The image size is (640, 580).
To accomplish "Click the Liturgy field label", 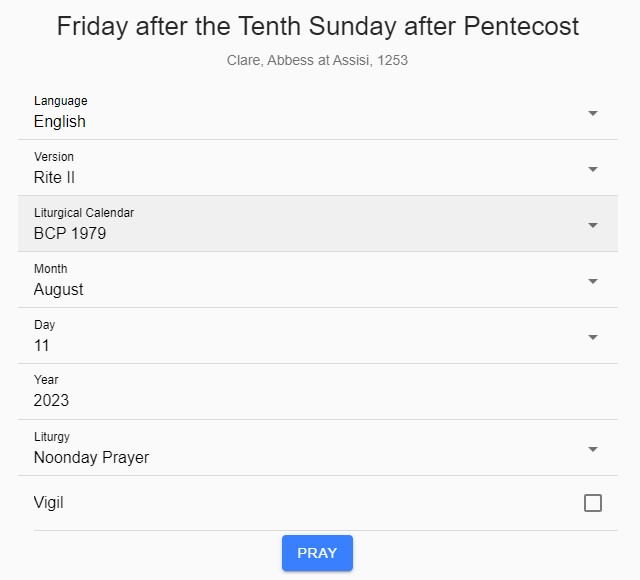I will [52, 437].
